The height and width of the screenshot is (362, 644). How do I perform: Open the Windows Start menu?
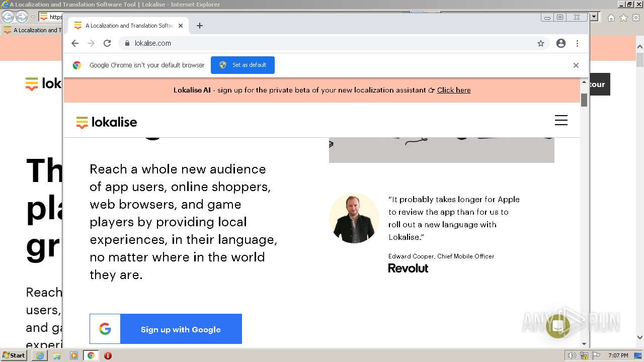point(14,355)
